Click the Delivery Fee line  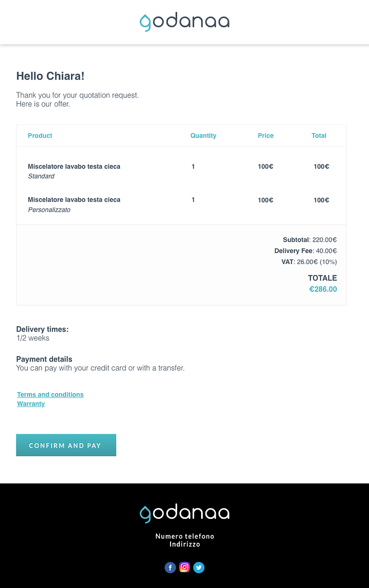point(305,251)
